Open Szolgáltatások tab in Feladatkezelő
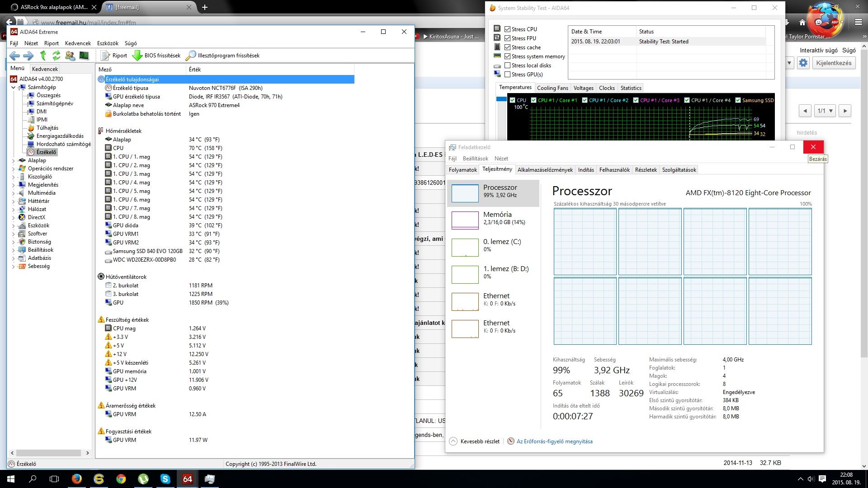Screen dimensions: 868x488 [x=679, y=170]
